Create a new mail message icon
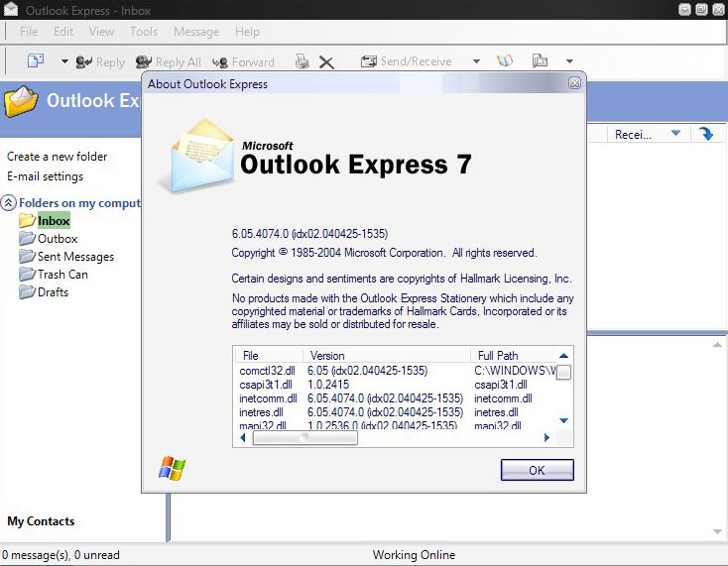Image resolution: width=728 pixels, height=566 pixels. tap(36, 60)
